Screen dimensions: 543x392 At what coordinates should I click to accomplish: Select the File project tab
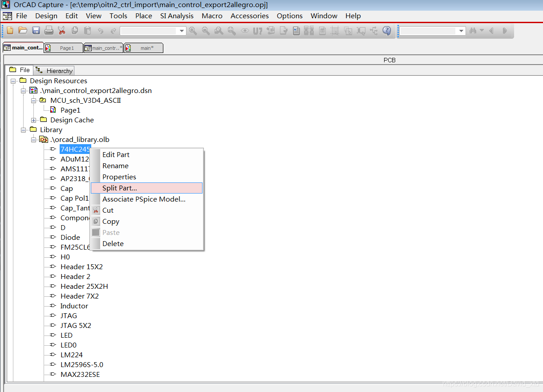tap(20, 70)
